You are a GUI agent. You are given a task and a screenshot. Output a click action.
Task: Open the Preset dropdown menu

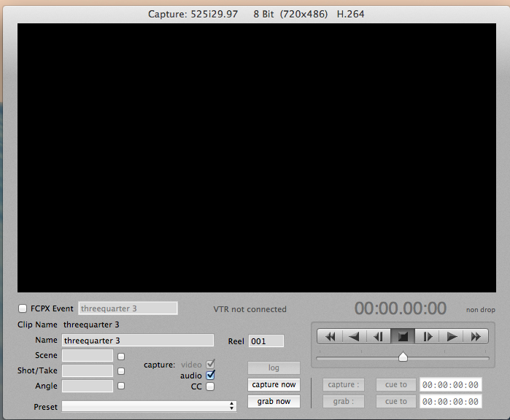pyautogui.click(x=149, y=406)
